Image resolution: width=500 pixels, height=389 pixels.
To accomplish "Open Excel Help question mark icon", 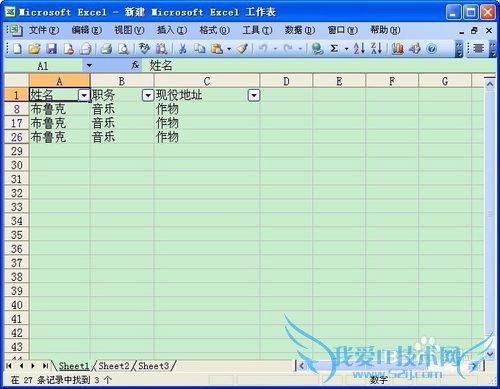I will [x=432, y=49].
